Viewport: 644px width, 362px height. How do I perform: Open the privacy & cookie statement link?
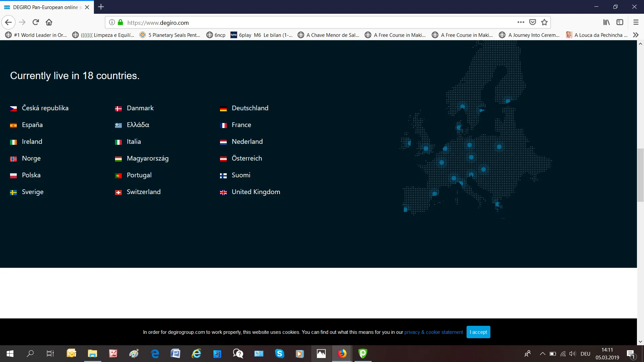pos(433,332)
